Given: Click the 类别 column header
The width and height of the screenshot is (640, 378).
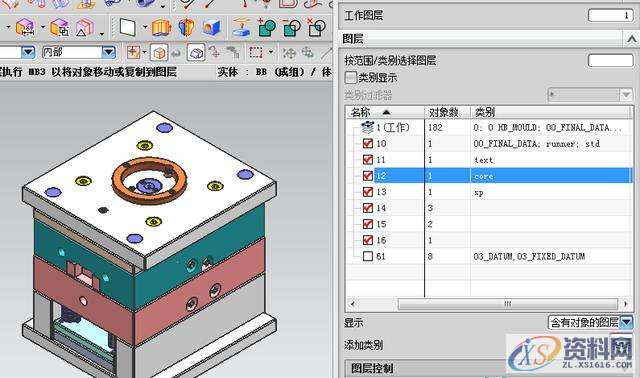Looking at the screenshot, I should [x=551, y=112].
